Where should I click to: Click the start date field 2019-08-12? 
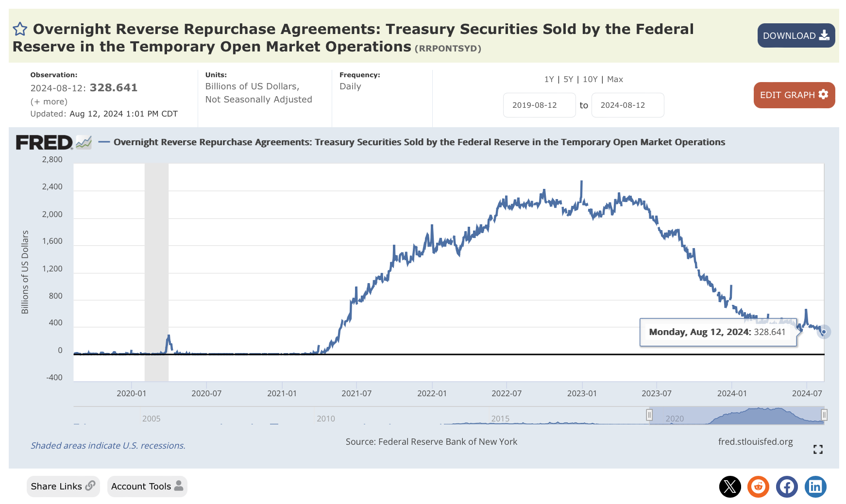(539, 105)
